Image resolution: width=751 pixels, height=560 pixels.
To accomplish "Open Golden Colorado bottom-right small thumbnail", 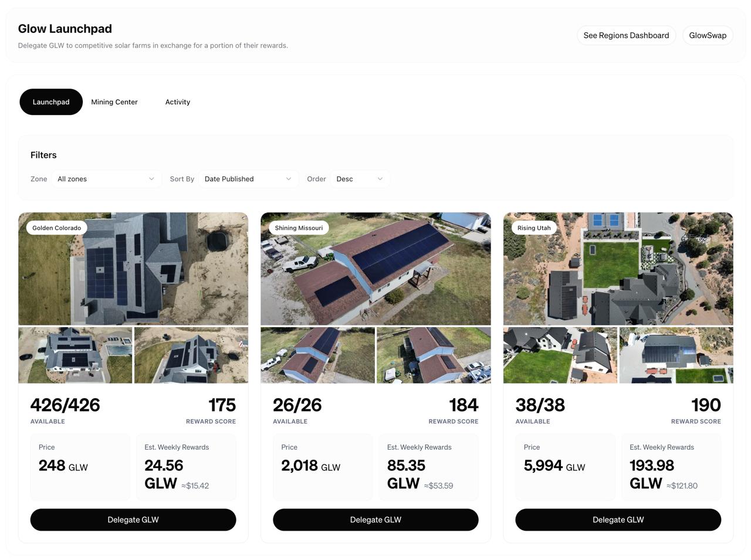I will click(x=191, y=355).
